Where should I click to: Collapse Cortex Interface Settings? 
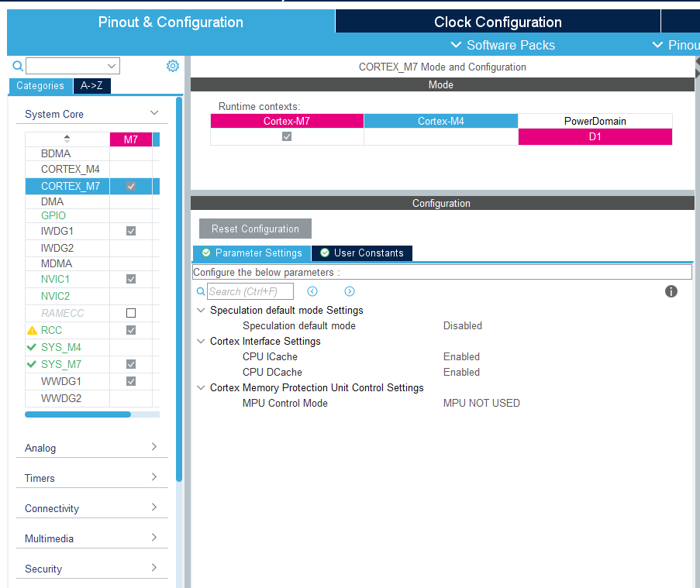(x=201, y=341)
